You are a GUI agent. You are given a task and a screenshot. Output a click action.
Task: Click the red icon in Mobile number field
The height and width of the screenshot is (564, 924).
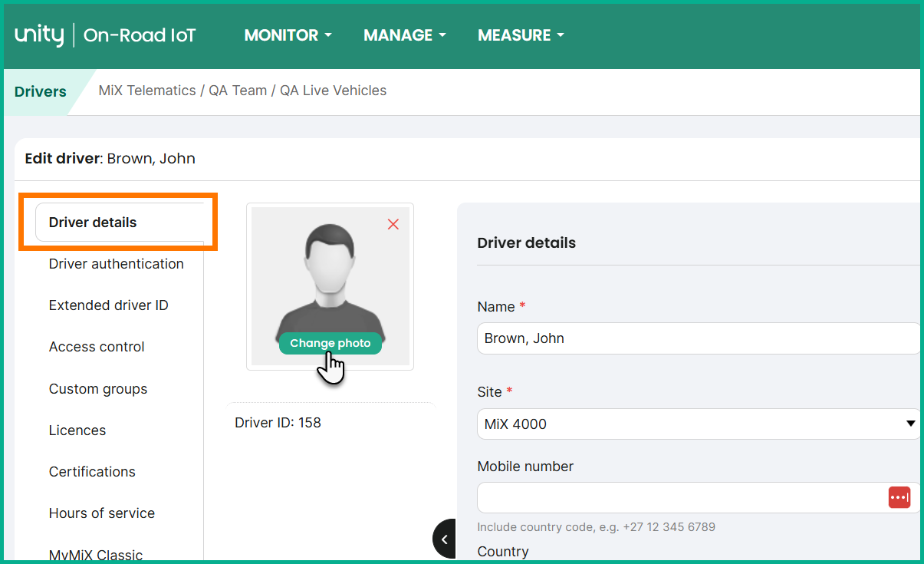pos(899,497)
